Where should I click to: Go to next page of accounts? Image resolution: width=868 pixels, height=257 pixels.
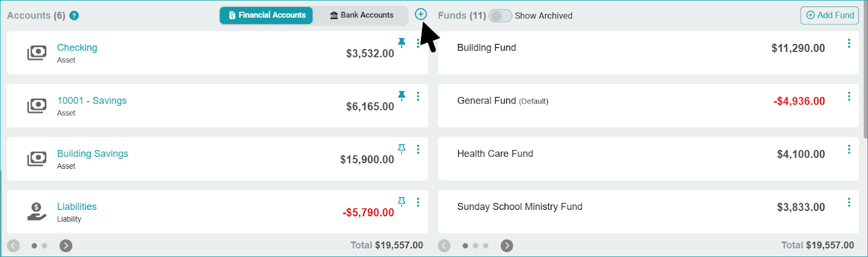tap(66, 246)
